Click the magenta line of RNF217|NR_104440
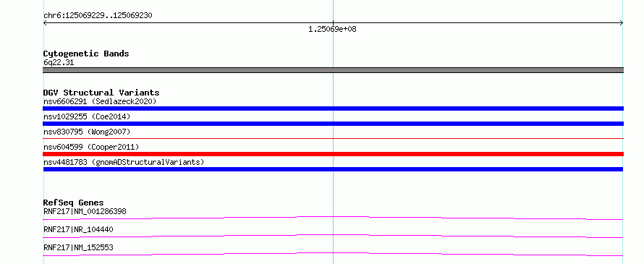Screen dimensions: 644x264 tap(333, 236)
